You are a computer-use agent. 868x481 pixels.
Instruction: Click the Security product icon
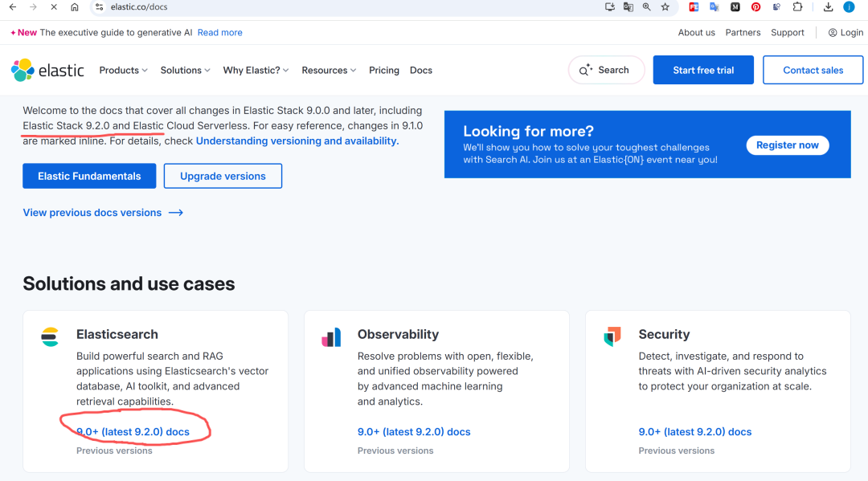pos(612,336)
